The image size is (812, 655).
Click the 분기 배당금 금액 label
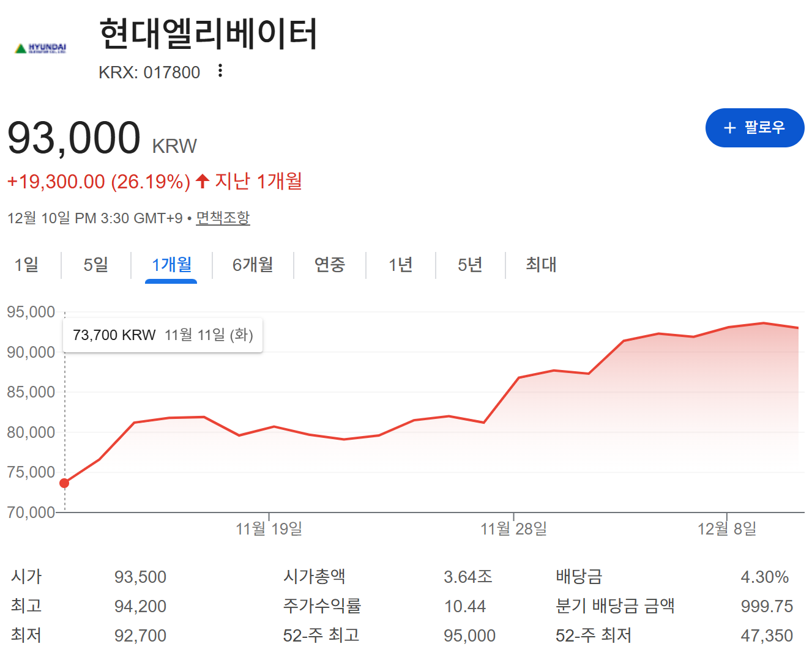click(615, 605)
